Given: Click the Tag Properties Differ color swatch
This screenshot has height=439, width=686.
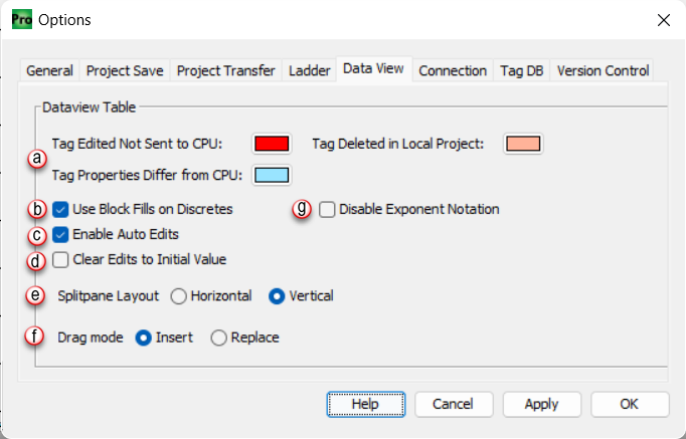Looking at the screenshot, I should pos(270,176).
